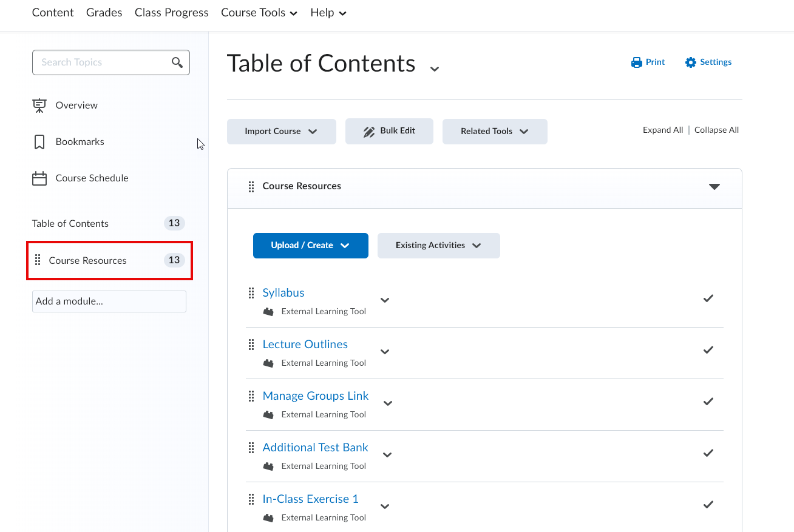Open the Related Tools dropdown
Image resolution: width=794 pixels, height=532 pixels.
[x=495, y=132]
